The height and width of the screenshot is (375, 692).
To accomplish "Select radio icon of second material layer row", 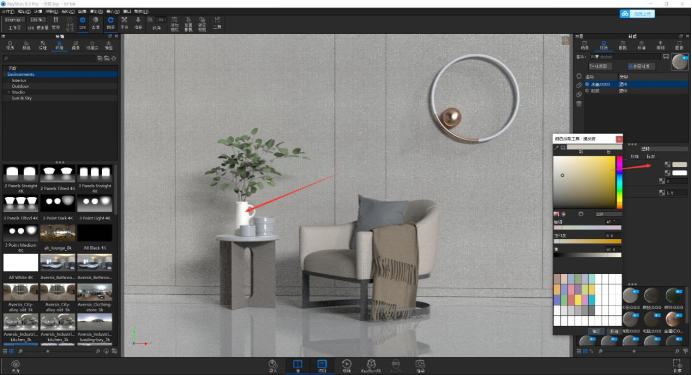I will click(x=587, y=90).
